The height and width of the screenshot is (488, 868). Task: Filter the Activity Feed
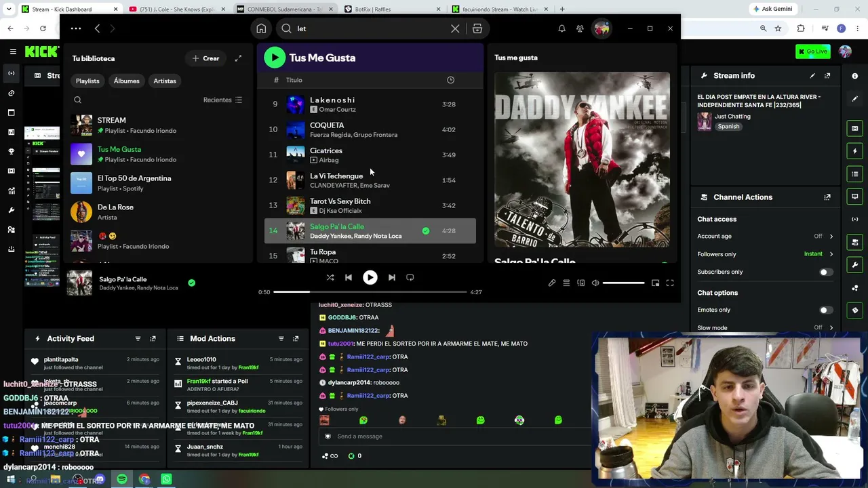pos(138,339)
